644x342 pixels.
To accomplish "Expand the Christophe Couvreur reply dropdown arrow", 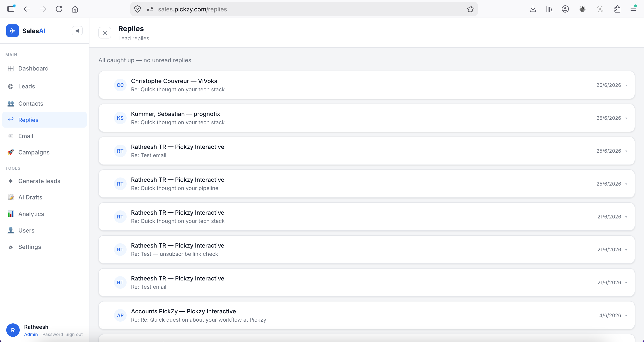I will click(626, 85).
